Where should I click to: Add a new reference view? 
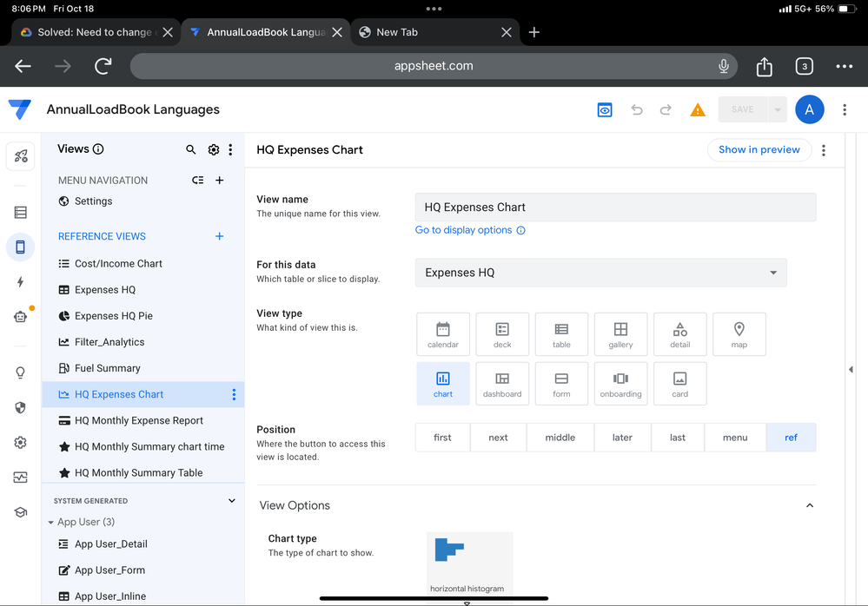(x=219, y=236)
